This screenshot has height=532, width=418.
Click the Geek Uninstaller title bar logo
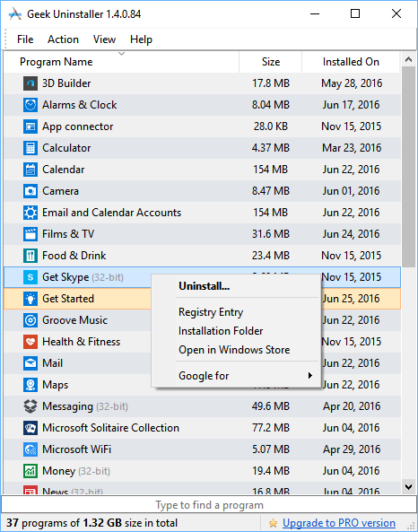pos(15,14)
